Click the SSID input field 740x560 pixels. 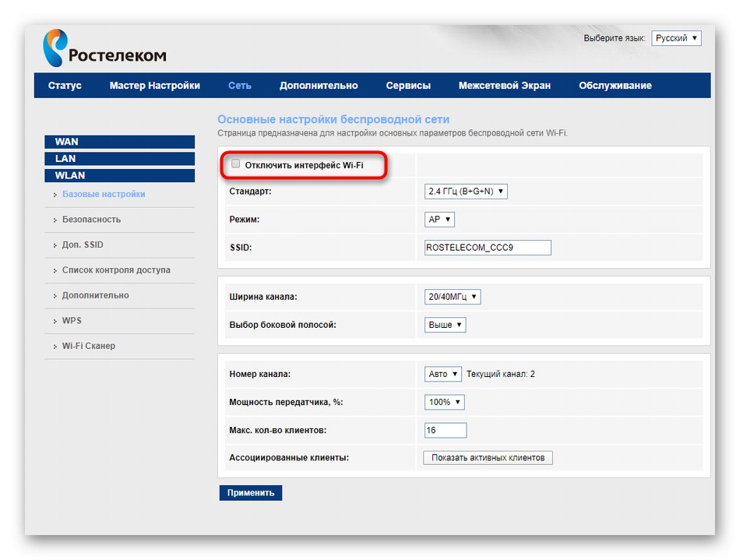[x=488, y=248]
